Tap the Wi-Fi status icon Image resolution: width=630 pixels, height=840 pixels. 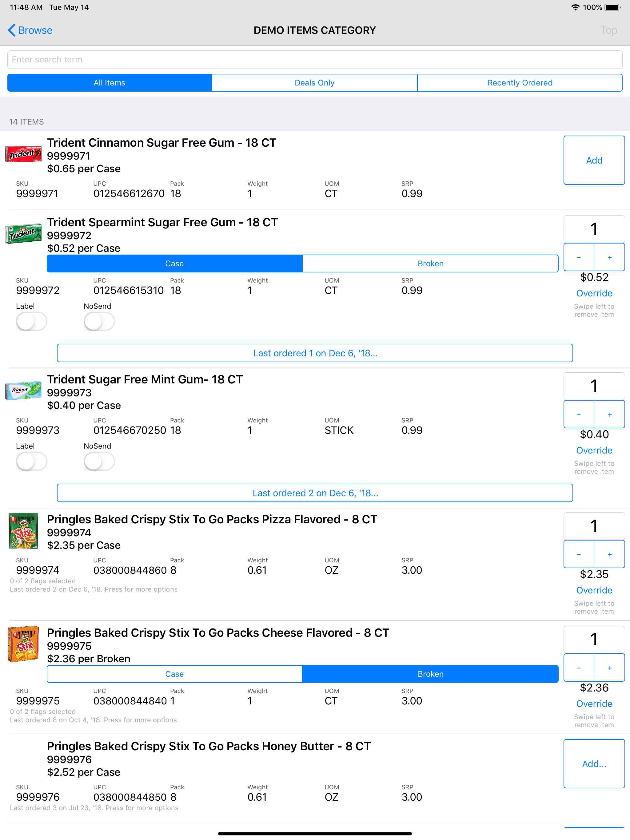coord(575,7)
